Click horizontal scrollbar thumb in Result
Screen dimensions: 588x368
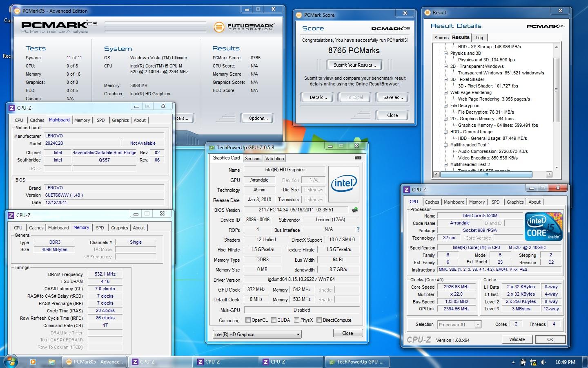(486, 174)
